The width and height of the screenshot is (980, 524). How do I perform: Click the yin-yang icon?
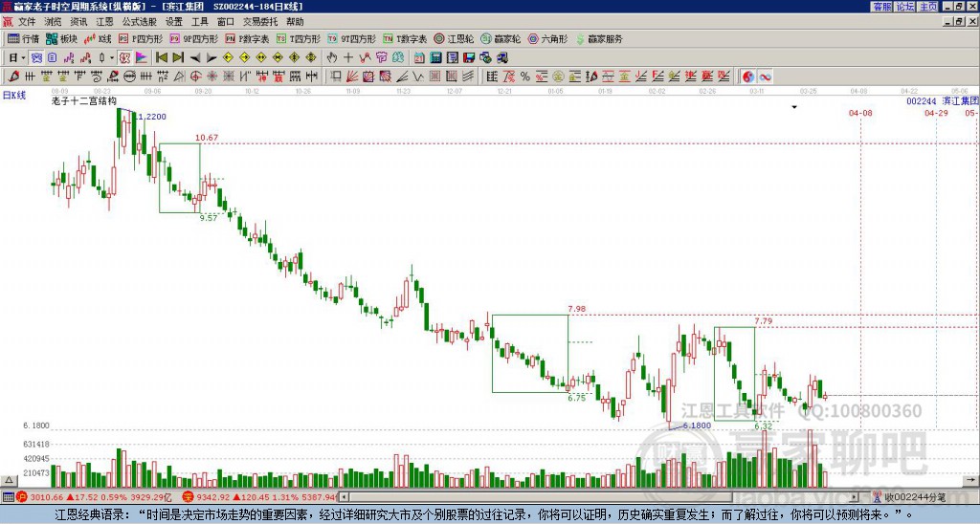point(748,76)
